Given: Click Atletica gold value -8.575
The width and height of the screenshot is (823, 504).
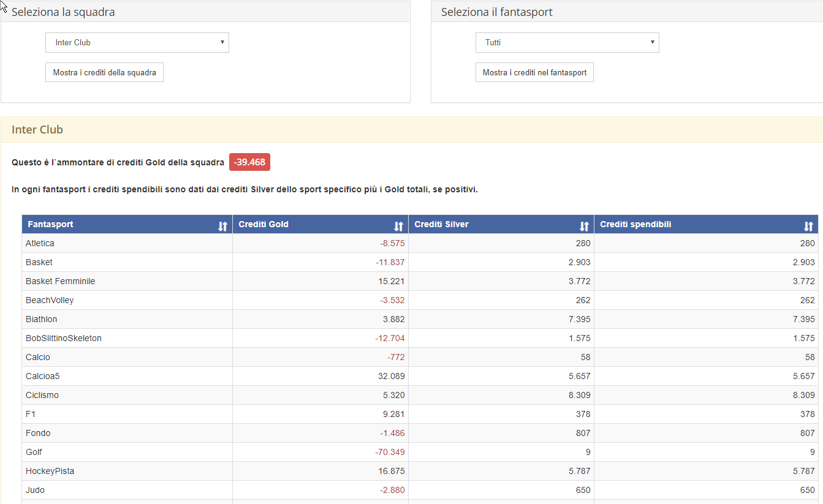Looking at the screenshot, I should pos(392,243).
